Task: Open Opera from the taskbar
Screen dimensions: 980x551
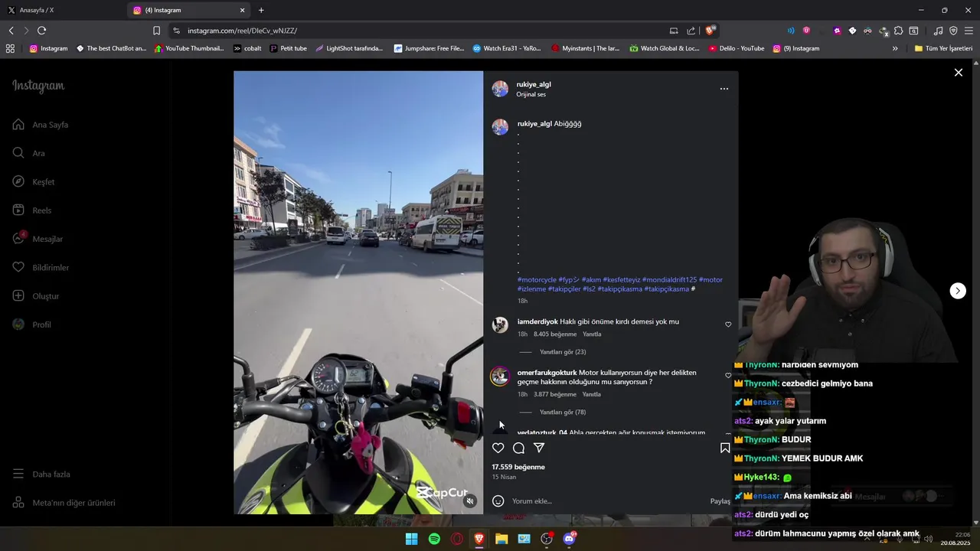Action: (x=456, y=539)
